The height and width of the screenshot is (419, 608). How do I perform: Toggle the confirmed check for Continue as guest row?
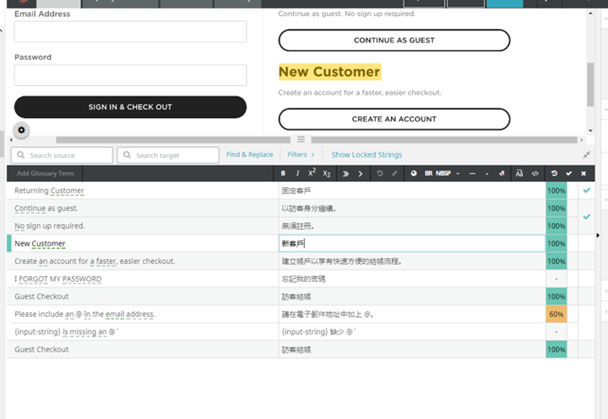pos(586,216)
